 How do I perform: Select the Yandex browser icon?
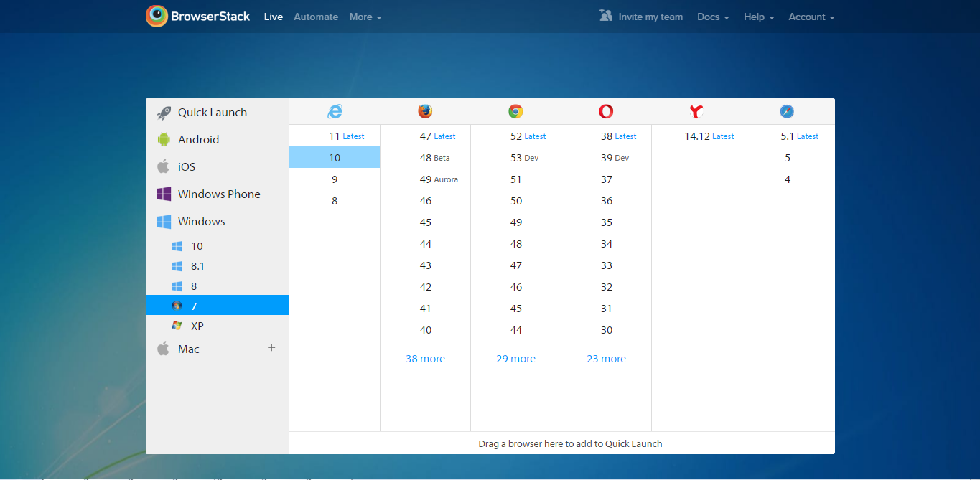click(696, 111)
